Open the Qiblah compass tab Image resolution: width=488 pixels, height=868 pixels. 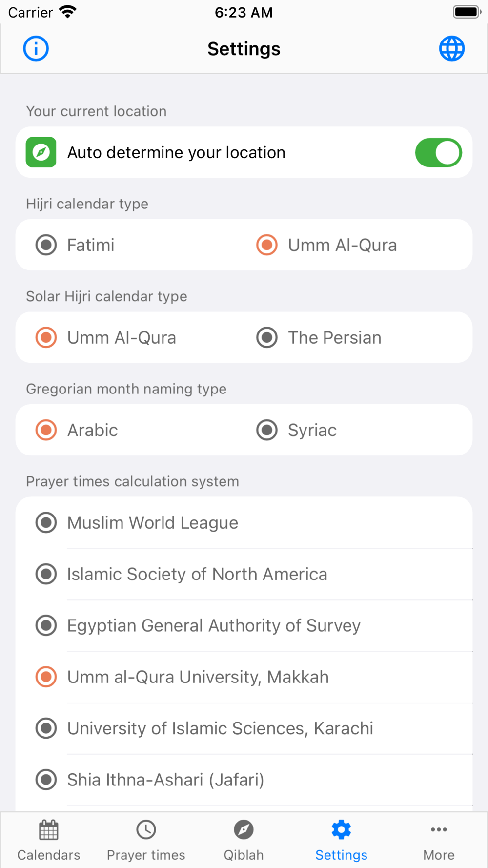(x=244, y=841)
